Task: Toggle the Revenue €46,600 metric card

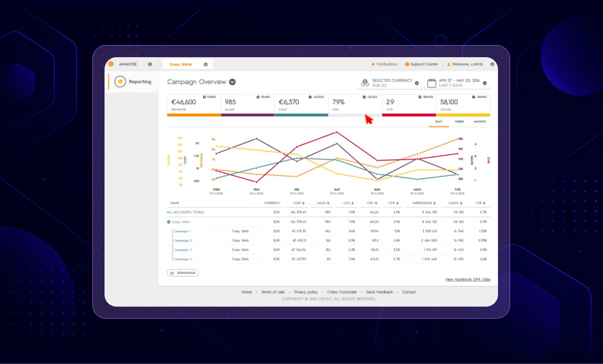Action: (x=194, y=105)
